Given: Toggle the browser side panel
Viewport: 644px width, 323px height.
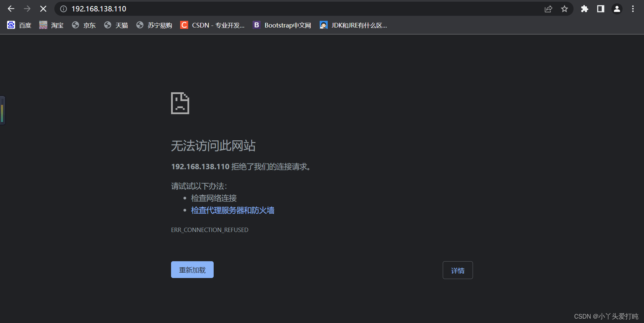Looking at the screenshot, I should pyautogui.click(x=601, y=9).
